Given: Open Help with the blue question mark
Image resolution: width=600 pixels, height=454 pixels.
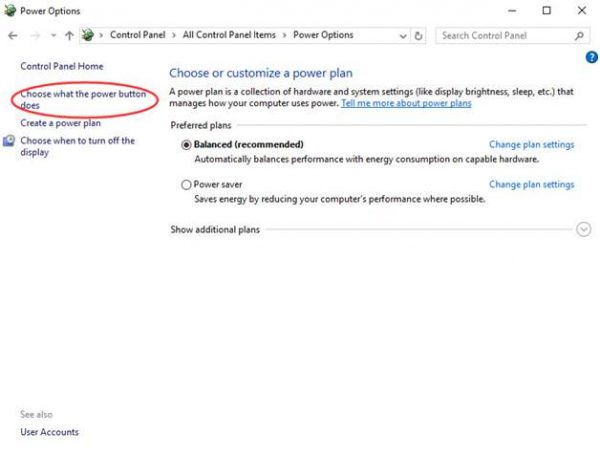Looking at the screenshot, I should (x=592, y=57).
